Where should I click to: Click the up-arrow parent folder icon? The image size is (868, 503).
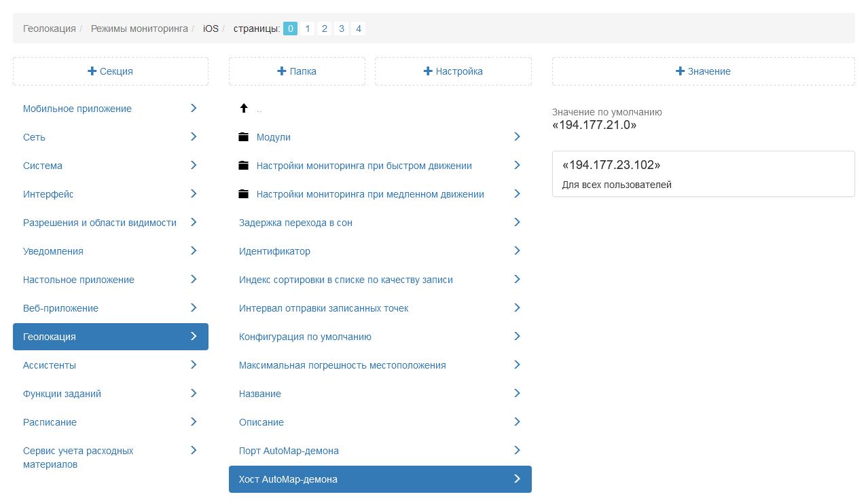pyautogui.click(x=244, y=109)
